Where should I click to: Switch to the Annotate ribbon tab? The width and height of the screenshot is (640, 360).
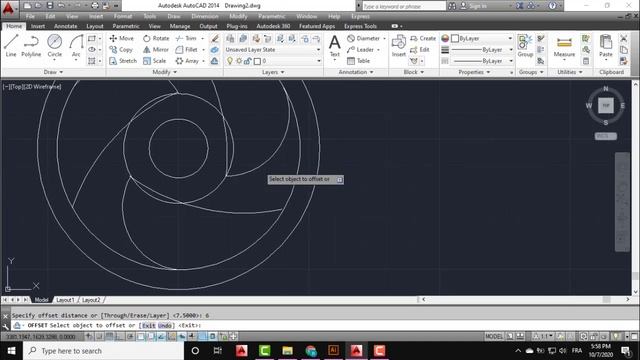(x=66, y=26)
